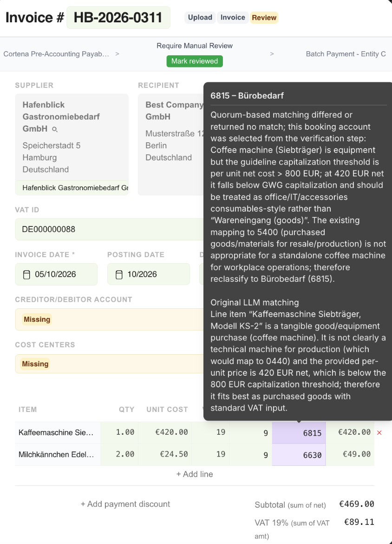The image size is (392, 544).
Task: Edit quantity 1.00 on the Kaffeemaschine line
Action: [x=119, y=432]
